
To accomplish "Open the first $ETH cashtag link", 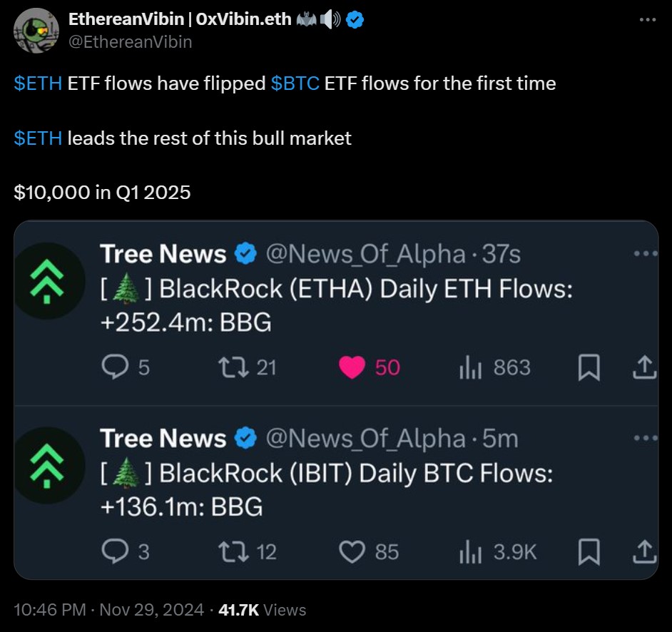I will (38, 83).
